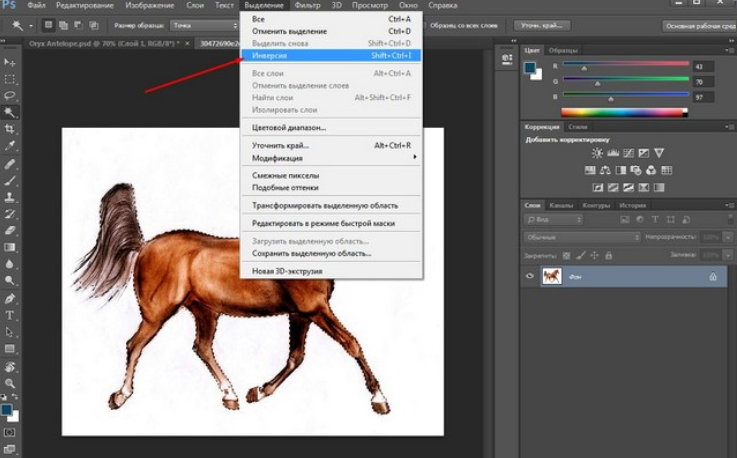Add a Channel Mixer adjustment
Image resolution: width=737 pixels, height=458 pixels.
tap(651, 170)
